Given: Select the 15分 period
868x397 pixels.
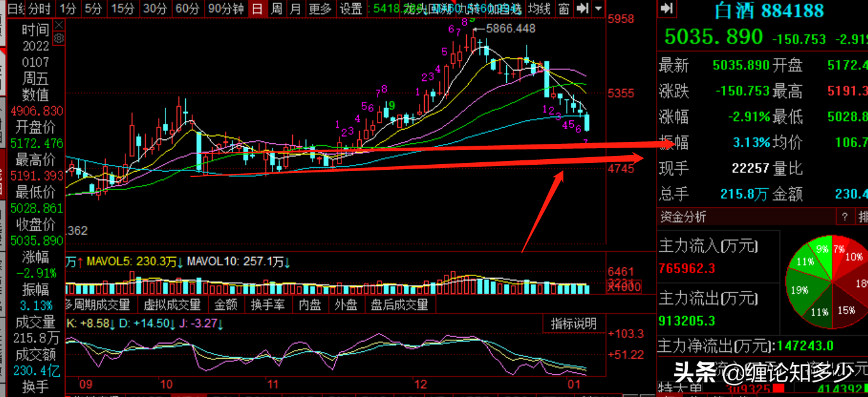Looking at the screenshot, I should 122,8.
